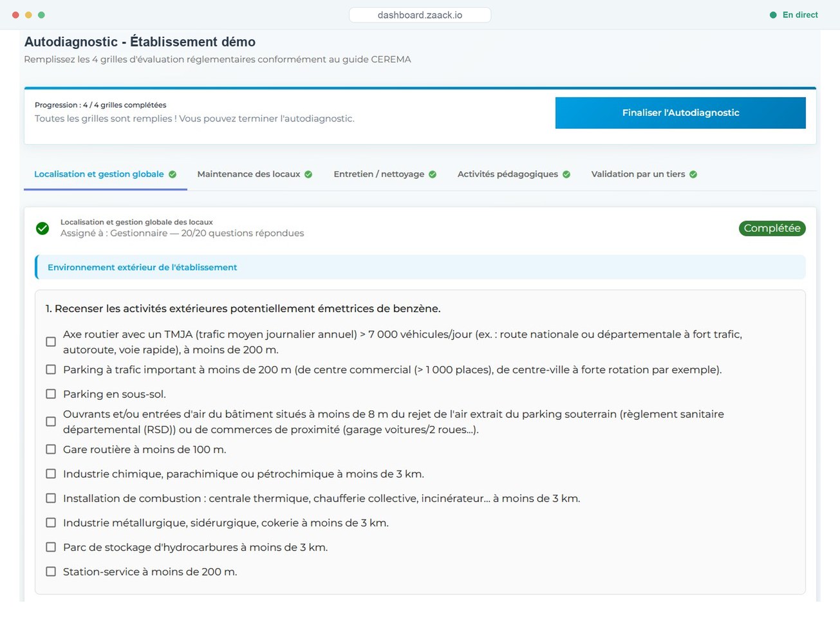Click the green check icon beside Validation par un tiers
Screen dimensions: 840x621
[693, 174]
